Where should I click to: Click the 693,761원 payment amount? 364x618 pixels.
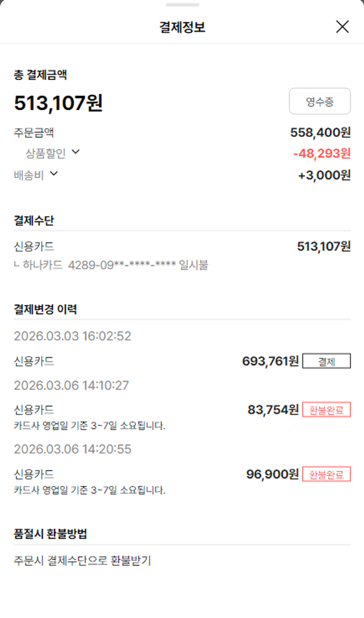pyautogui.click(x=270, y=361)
